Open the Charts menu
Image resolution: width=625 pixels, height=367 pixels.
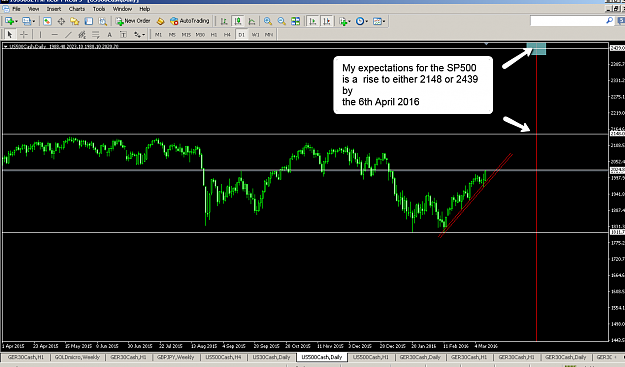pyautogui.click(x=77, y=9)
